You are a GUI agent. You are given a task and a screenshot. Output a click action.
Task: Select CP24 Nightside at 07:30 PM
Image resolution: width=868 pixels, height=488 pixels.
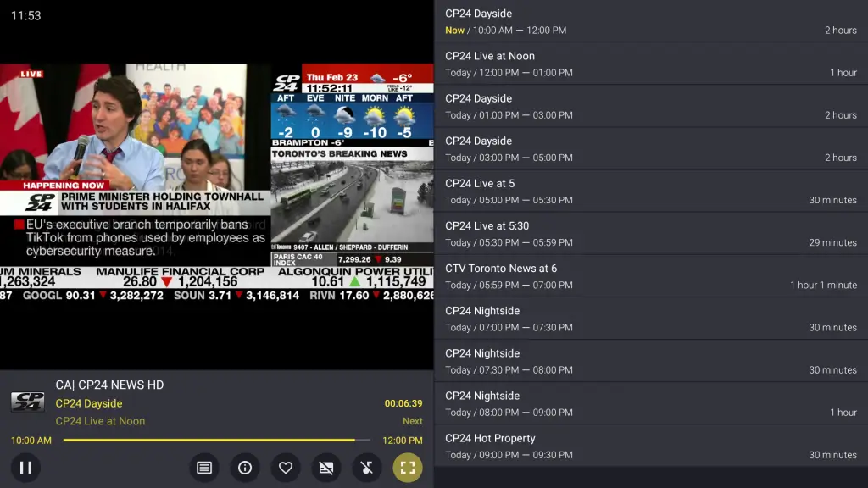651,361
